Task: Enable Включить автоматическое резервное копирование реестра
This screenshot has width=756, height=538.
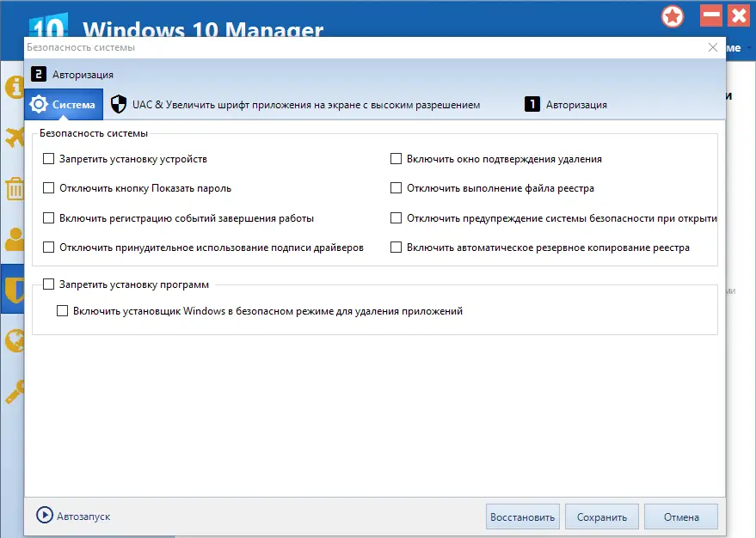Action: pos(396,248)
